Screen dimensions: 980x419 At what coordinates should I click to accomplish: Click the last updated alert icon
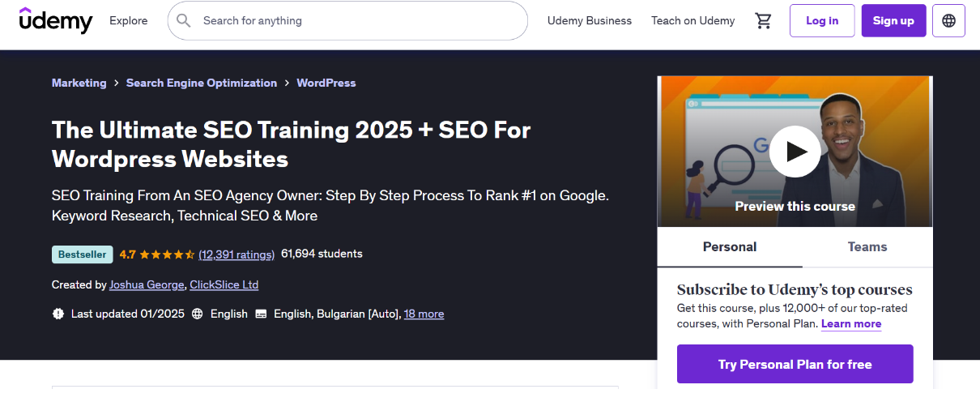point(58,314)
